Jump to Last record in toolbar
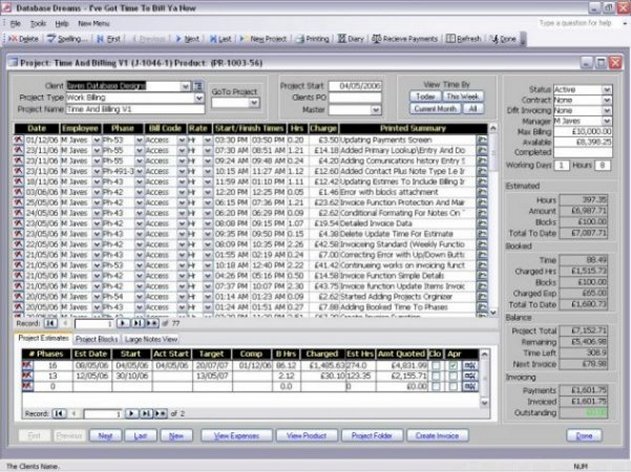 coord(221,39)
